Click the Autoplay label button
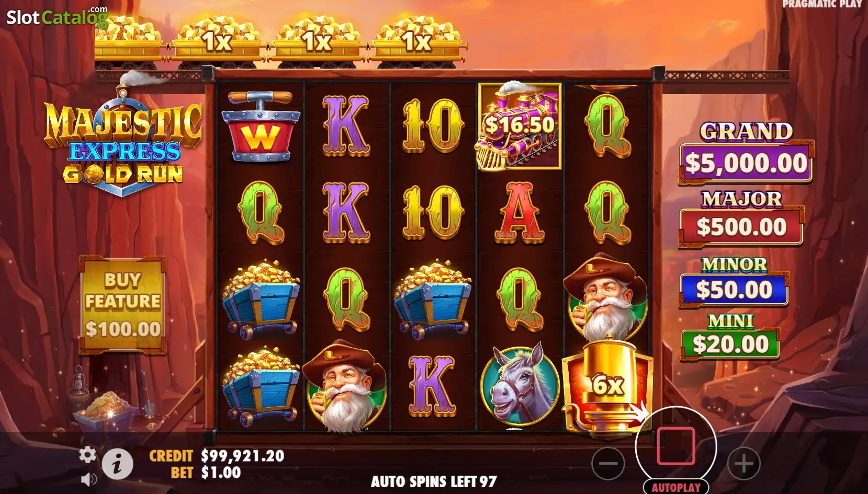 pyautogui.click(x=675, y=487)
